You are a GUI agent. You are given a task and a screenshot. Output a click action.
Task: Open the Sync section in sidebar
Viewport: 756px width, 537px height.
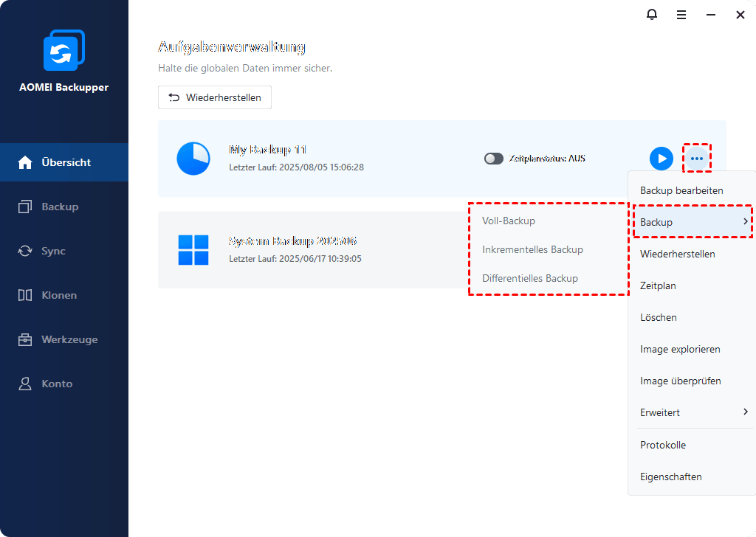coord(53,251)
